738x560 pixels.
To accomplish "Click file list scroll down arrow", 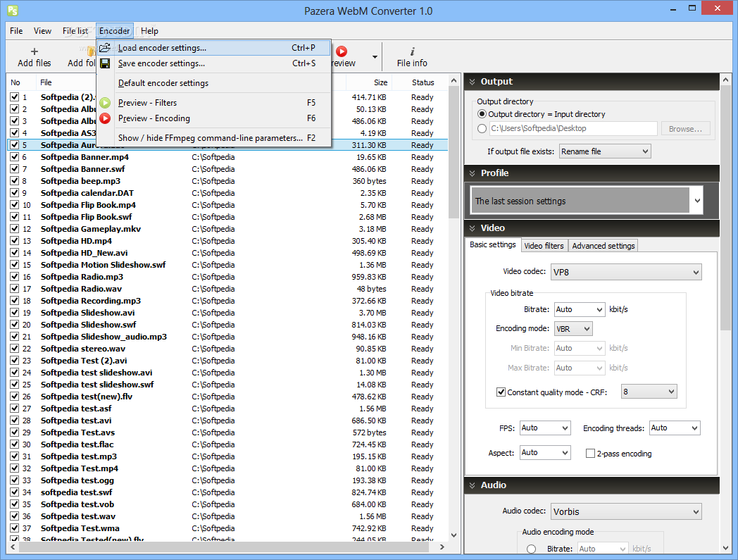I will (x=454, y=535).
